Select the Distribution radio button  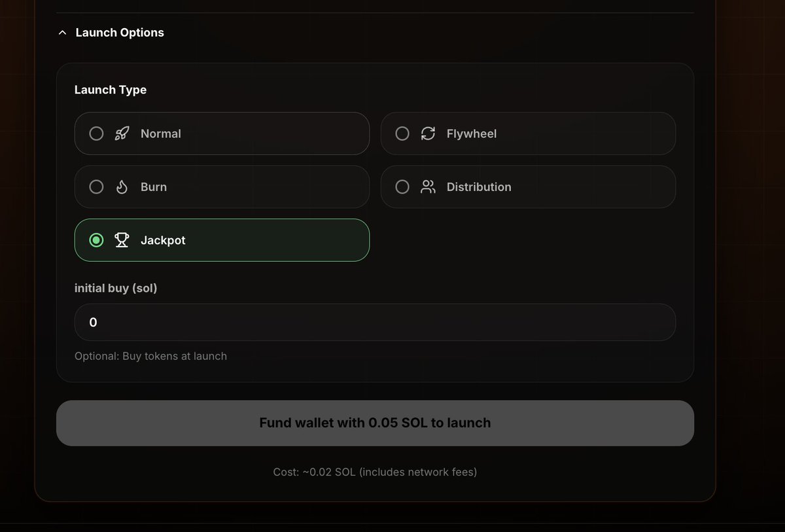[x=402, y=187]
